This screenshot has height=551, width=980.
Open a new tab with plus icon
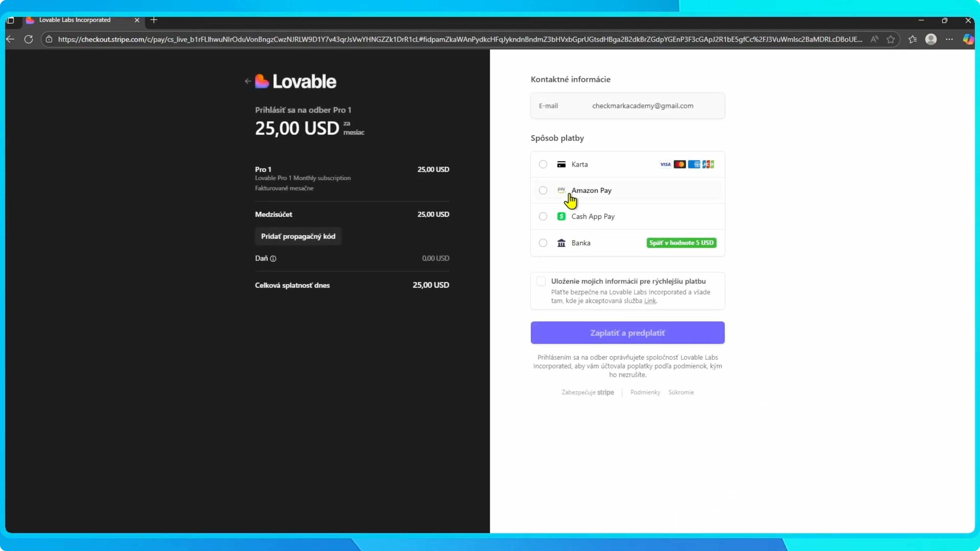[x=154, y=20]
